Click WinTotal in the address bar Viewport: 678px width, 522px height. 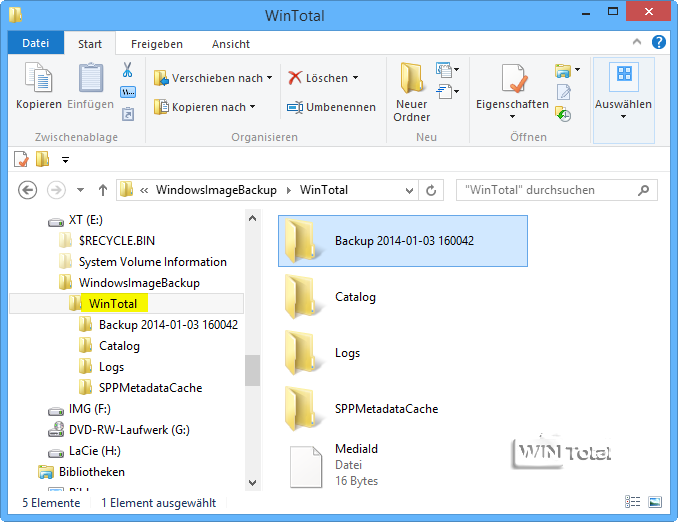[x=324, y=190]
